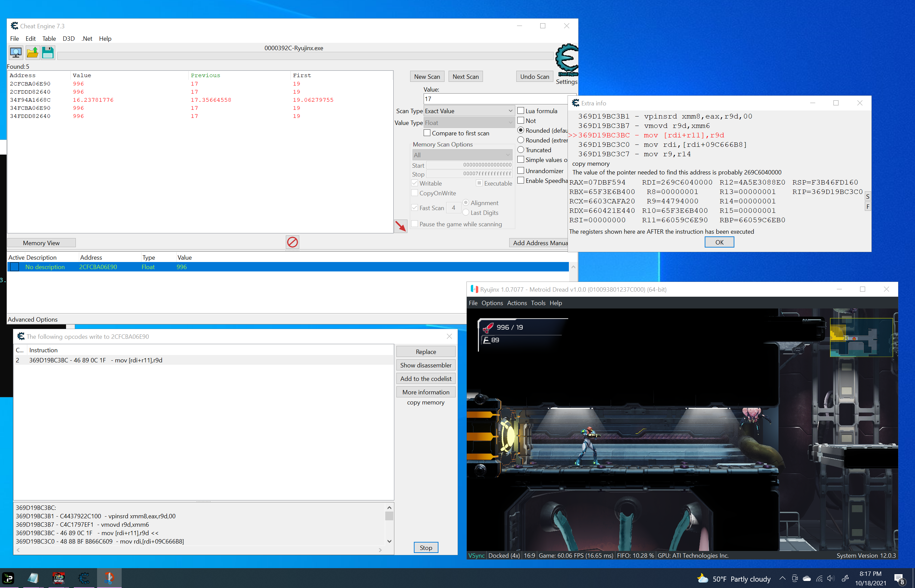
Task: Click Show disassembler button
Action: click(x=426, y=365)
